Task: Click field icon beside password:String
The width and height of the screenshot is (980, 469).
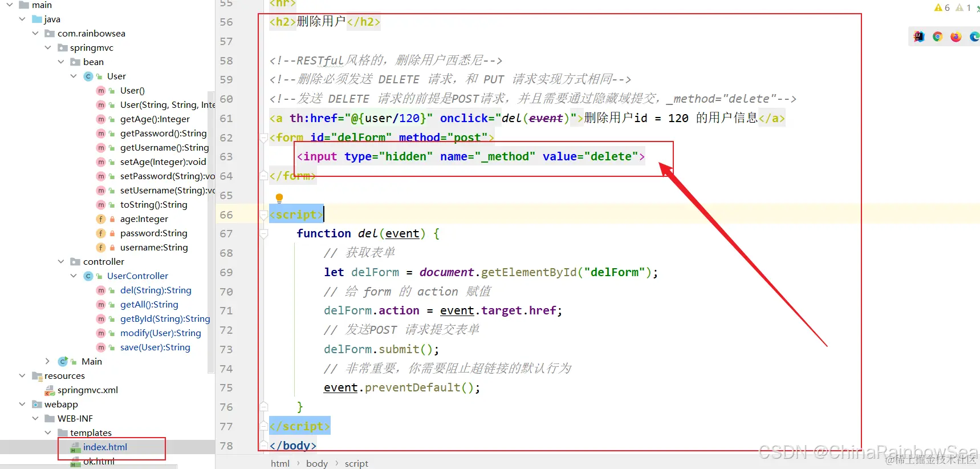Action: [101, 233]
